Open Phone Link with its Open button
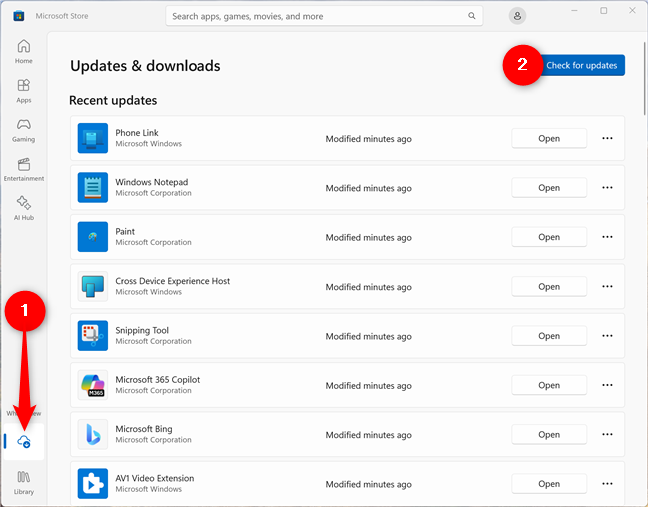 click(x=549, y=138)
